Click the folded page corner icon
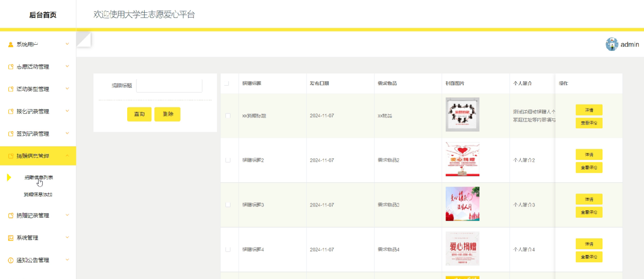 84,39
